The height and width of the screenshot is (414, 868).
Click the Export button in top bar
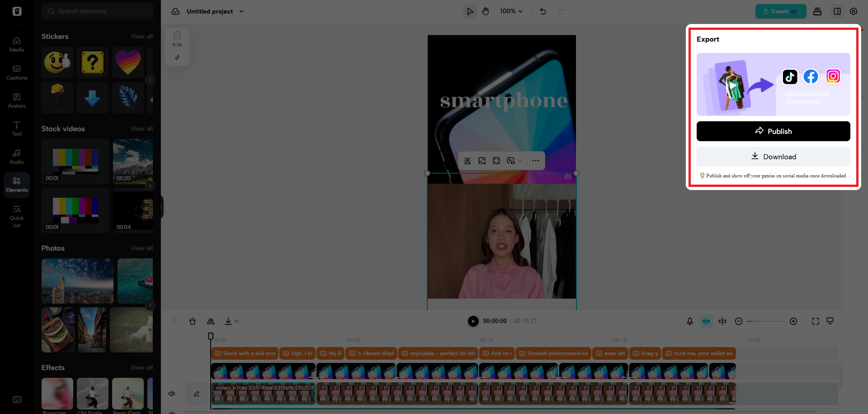pos(781,11)
